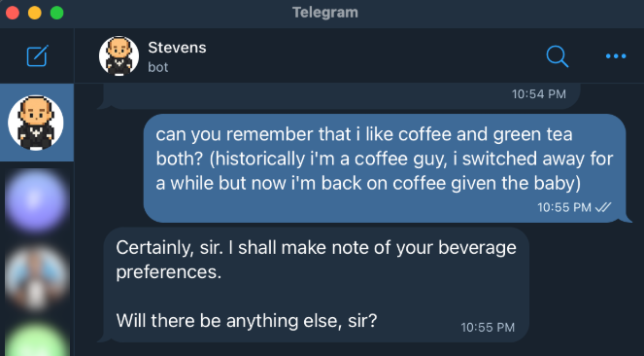Click the Telegram window title bar

(x=324, y=13)
